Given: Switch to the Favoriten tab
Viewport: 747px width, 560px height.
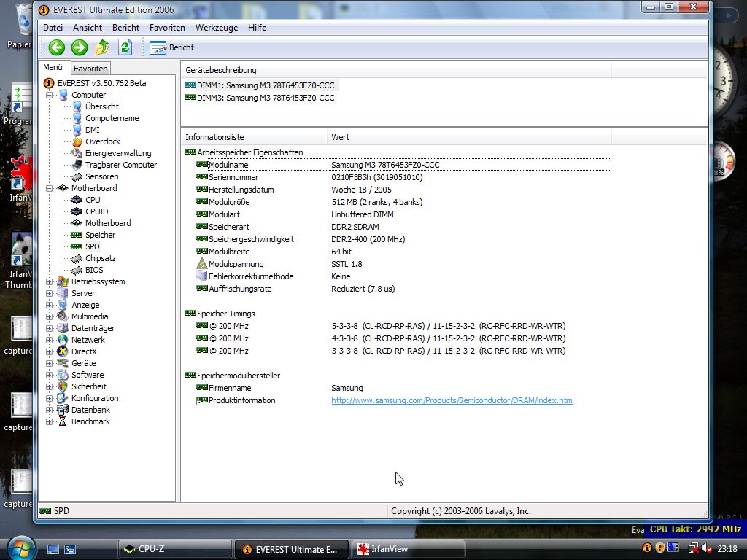Looking at the screenshot, I should click(x=90, y=69).
